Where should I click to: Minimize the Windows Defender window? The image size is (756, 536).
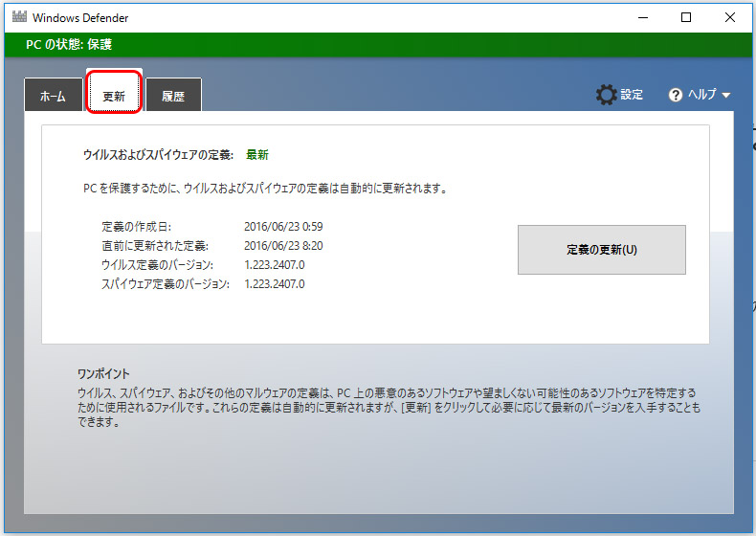pyautogui.click(x=643, y=17)
